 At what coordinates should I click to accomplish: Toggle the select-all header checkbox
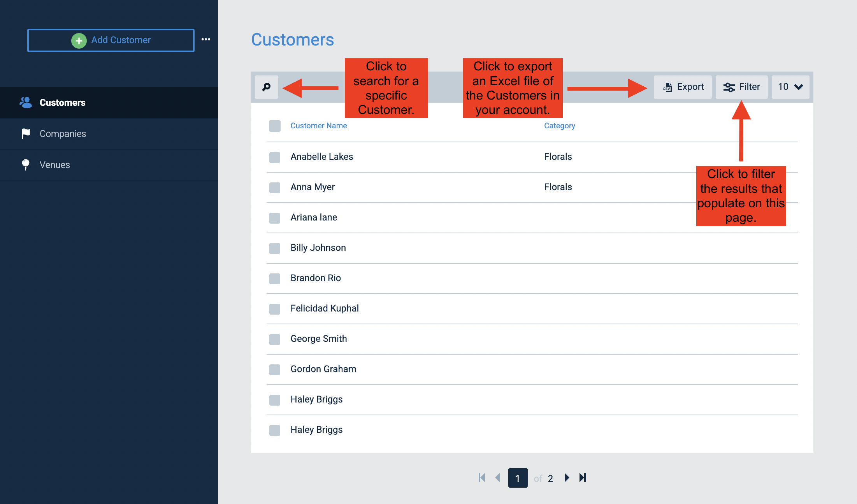pyautogui.click(x=275, y=126)
